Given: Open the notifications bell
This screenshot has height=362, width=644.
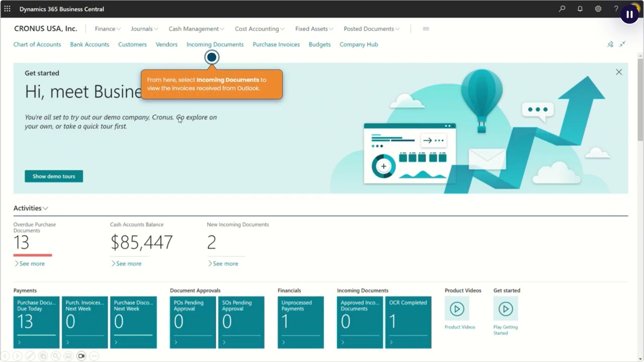Looking at the screenshot, I should 580,9.
